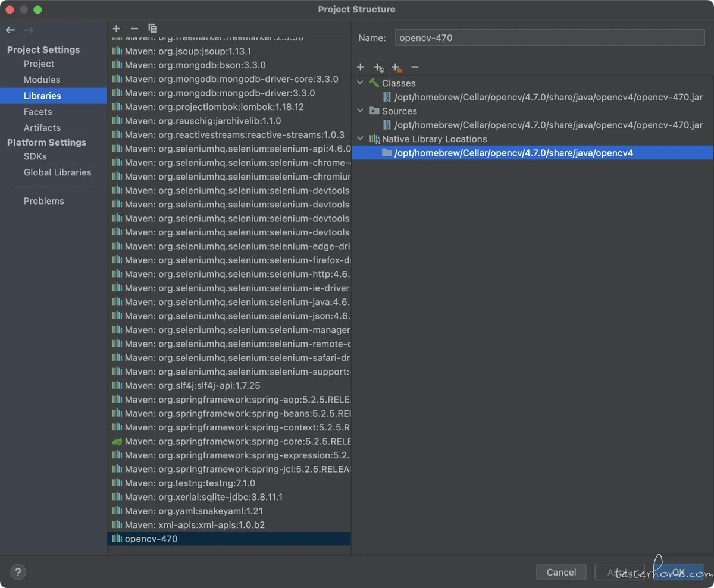Open help with the question mark button

(x=18, y=573)
